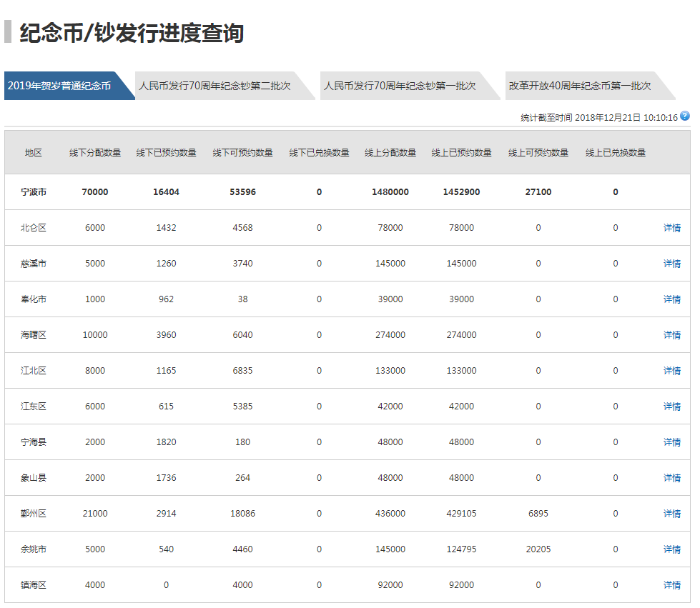Select the 宁波市 summary row name

34,192
